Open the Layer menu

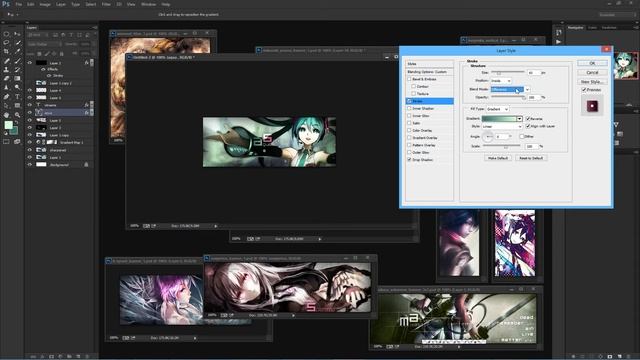pyautogui.click(x=60, y=4)
